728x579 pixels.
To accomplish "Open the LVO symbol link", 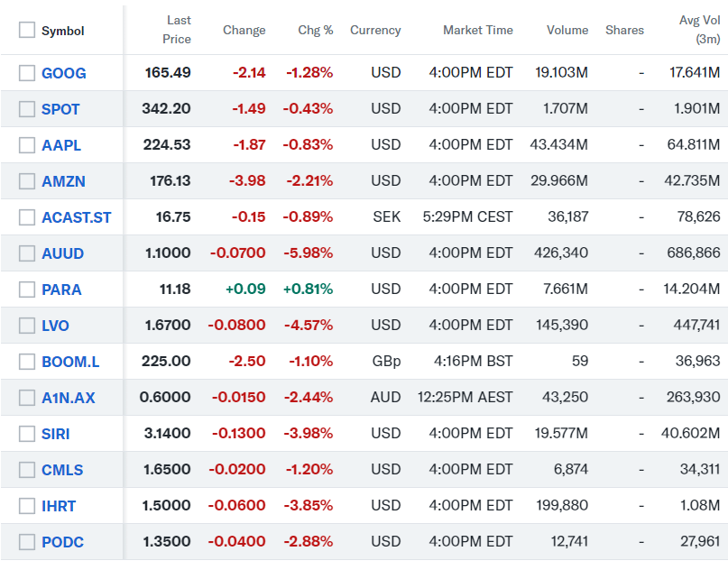I will [55, 326].
